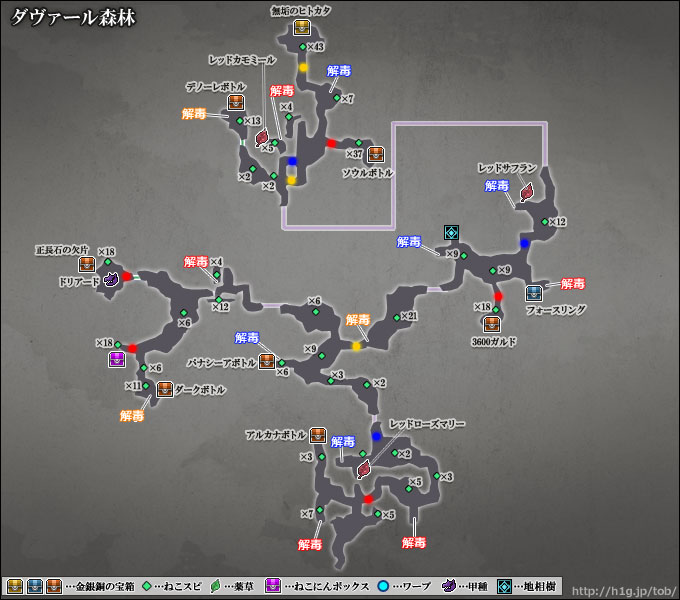Click the cyan 地相樹 marker on the map

452,232
